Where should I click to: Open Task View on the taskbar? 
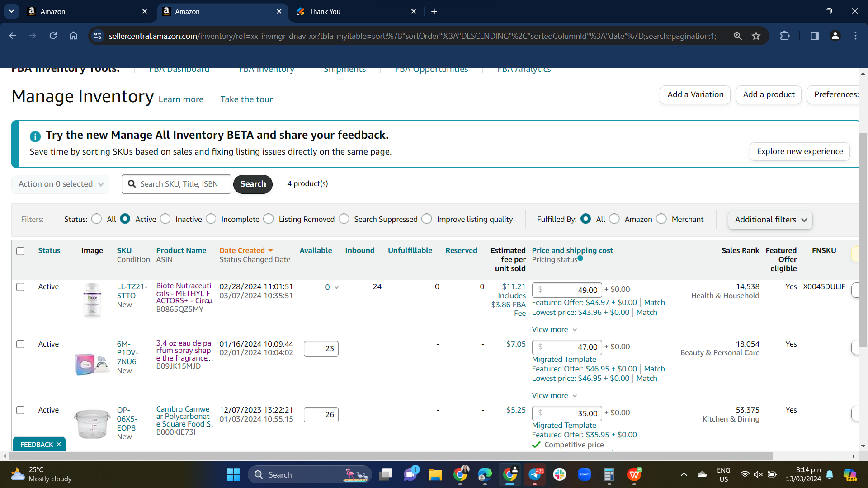coord(386,474)
